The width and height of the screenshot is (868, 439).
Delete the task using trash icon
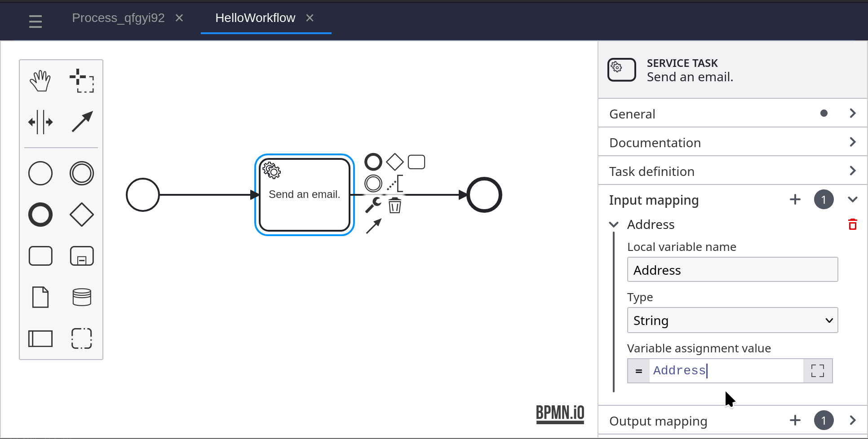[x=394, y=206]
